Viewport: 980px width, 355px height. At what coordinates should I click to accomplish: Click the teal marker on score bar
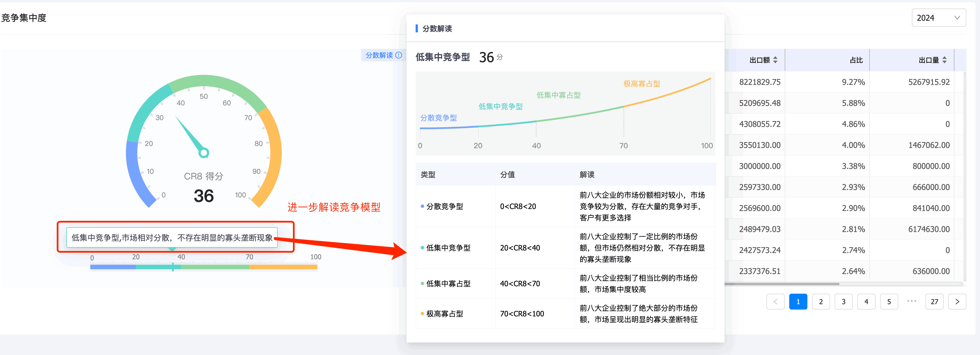(x=173, y=267)
